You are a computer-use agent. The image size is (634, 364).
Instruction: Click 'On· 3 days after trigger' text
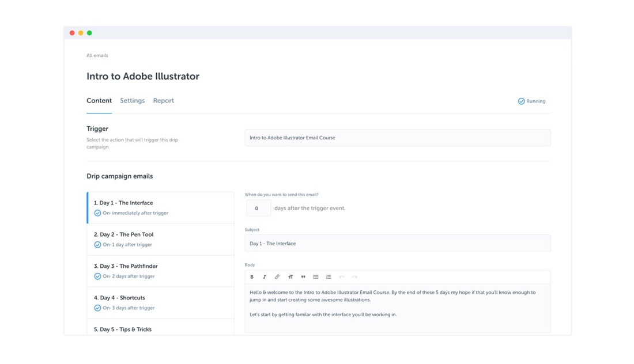tap(129, 308)
